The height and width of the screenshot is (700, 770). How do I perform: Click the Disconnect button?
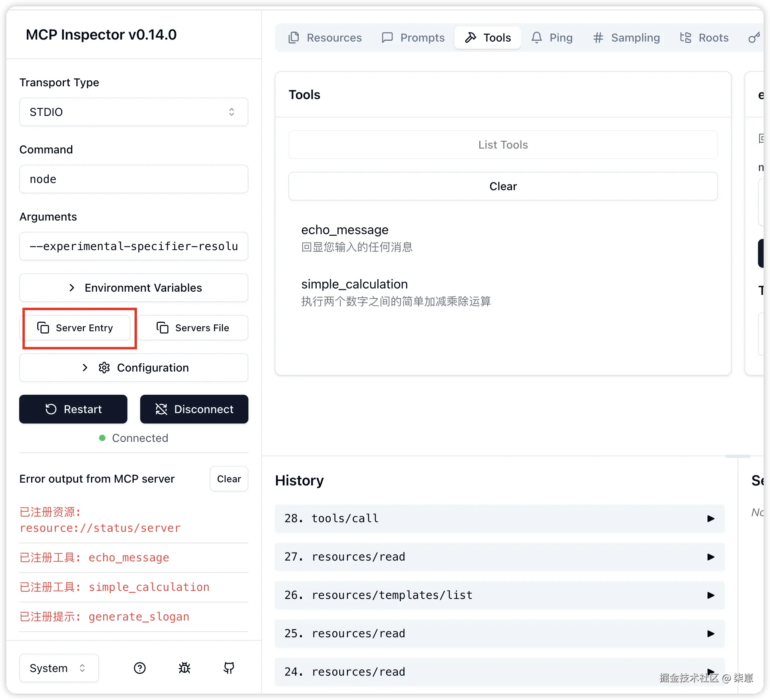[x=194, y=409]
